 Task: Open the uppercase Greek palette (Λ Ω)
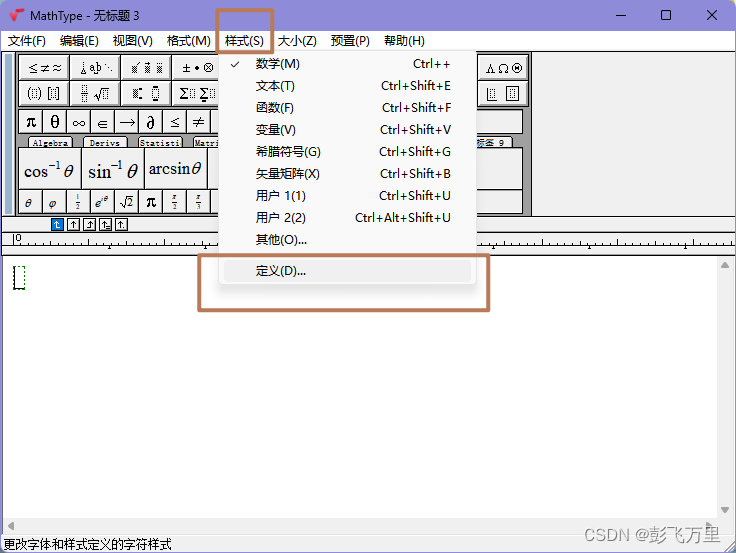coord(503,68)
